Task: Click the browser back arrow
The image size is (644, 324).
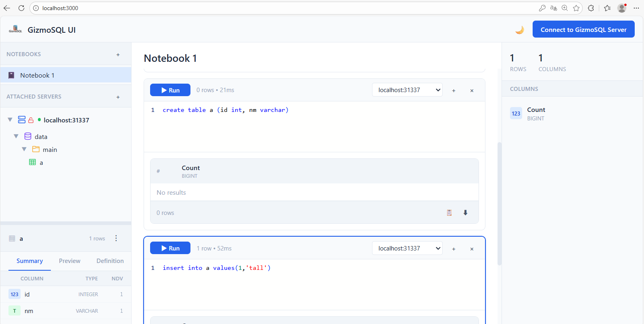Action: pos(7,8)
